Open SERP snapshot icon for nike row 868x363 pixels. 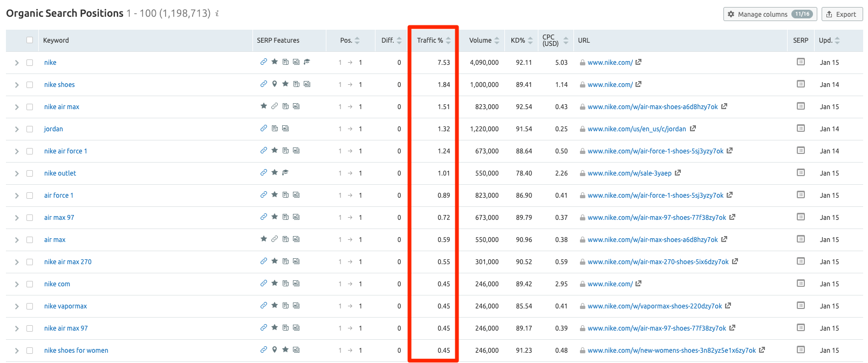(801, 62)
